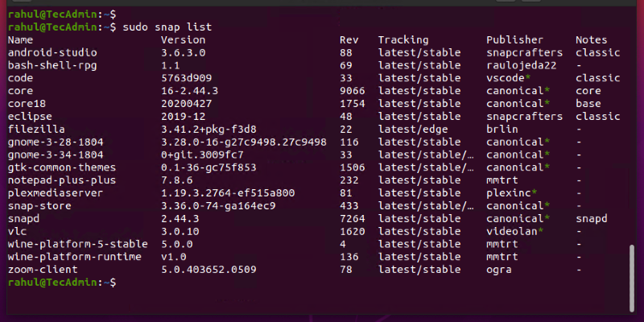The height and width of the screenshot is (322, 644).
Task: Select the 'gtk-common-themes' package name
Action: coord(62,168)
